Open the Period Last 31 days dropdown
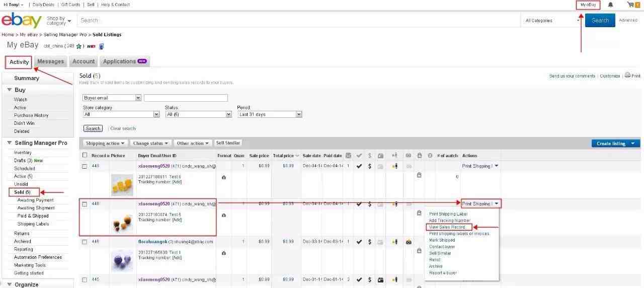This screenshot has height=288, width=644. 270,114
